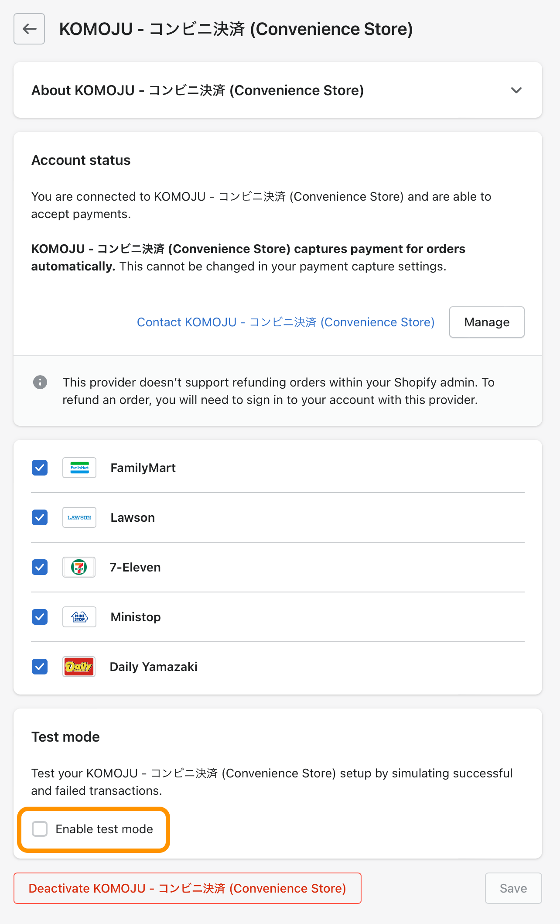Uncheck the FamilyMart checkbox

point(40,468)
